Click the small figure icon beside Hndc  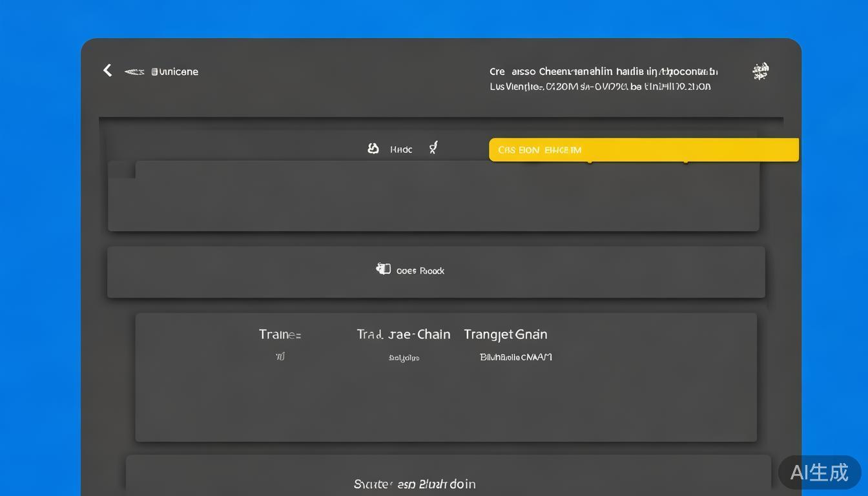(433, 147)
